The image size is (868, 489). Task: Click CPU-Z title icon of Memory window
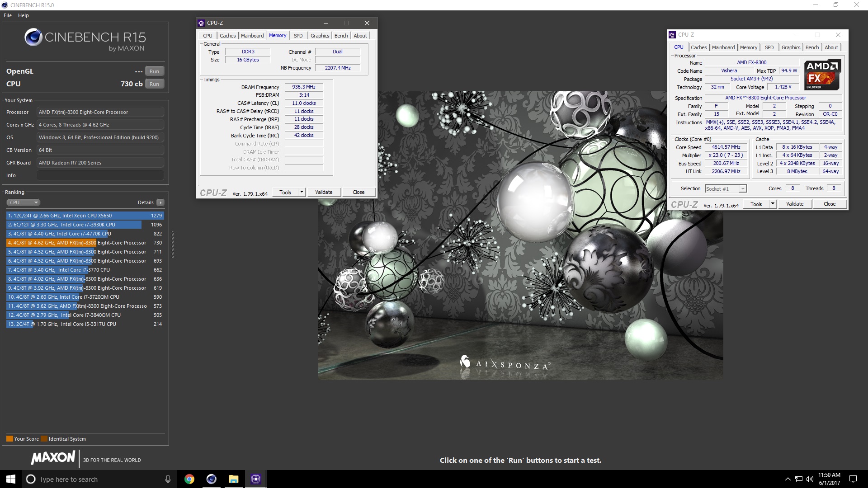202,23
